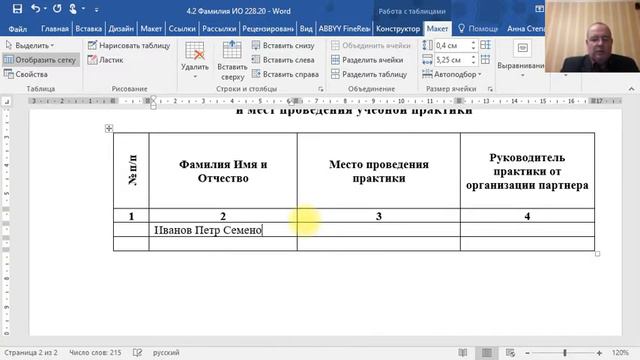The width and height of the screenshot is (640, 360).
Task: Click Вставить снизу
Action: [283, 45]
